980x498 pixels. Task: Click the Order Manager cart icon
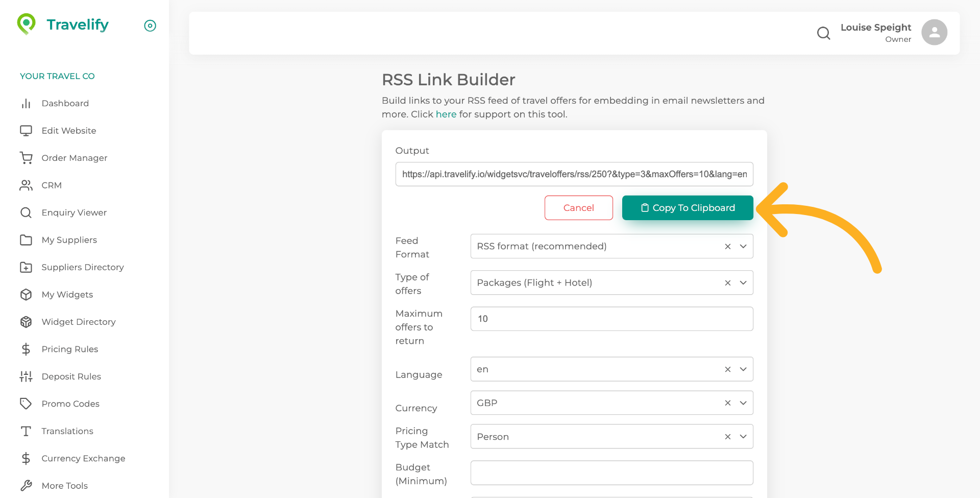(x=26, y=158)
